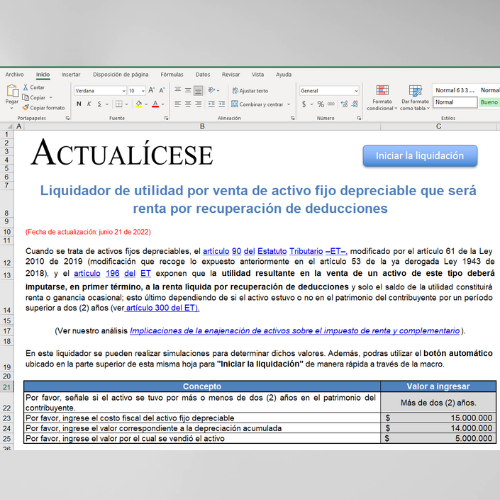Open Portapapeles dialog launcher
This screenshot has height=500, width=500.
click(68, 118)
